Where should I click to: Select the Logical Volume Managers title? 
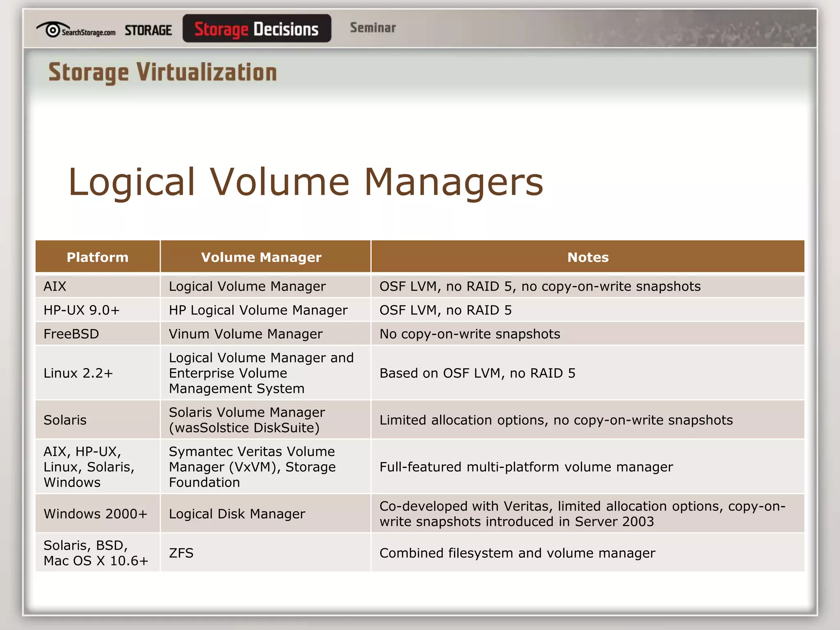pyautogui.click(x=306, y=182)
